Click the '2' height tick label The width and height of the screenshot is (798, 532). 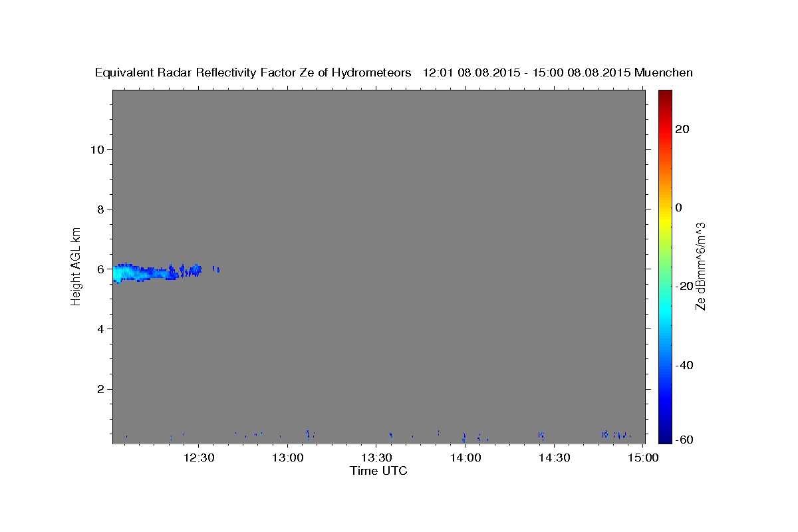[x=99, y=388]
